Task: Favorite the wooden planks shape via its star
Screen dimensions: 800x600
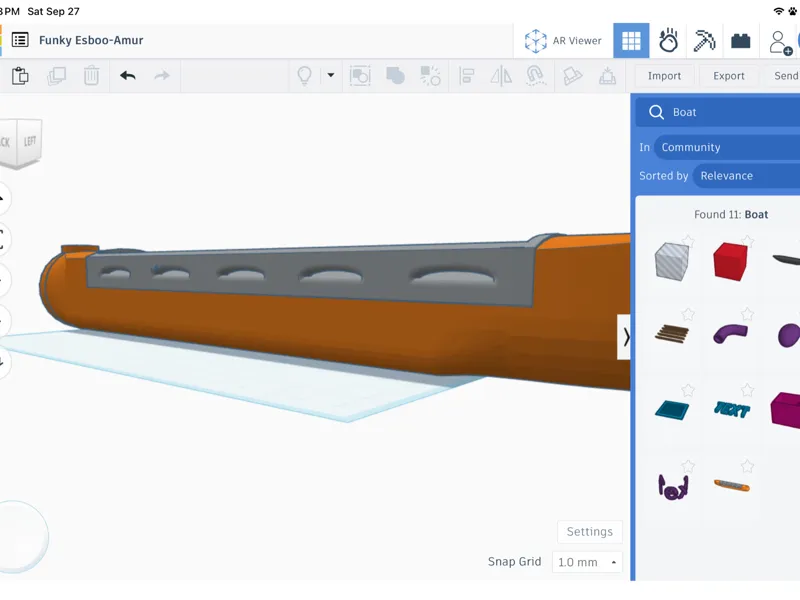Action: (688, 313)
